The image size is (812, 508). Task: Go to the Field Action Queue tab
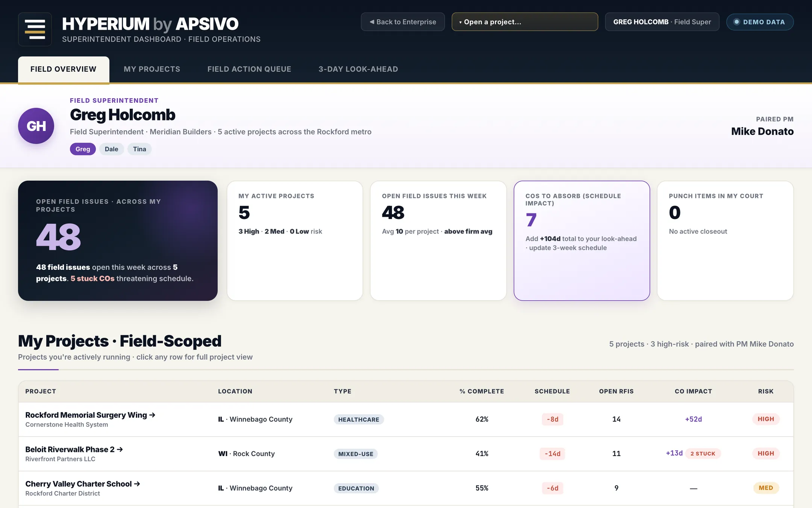tap(249, 69)
